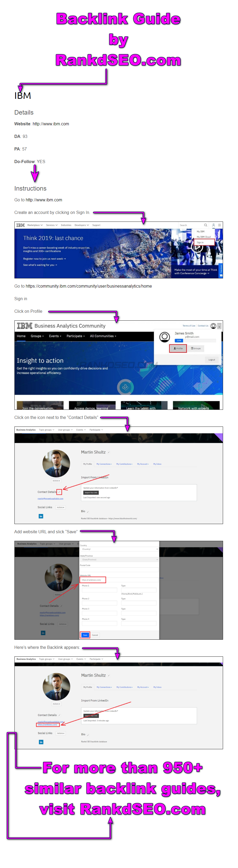The image size is (238, 868).
Task: Open the 'Access demos, learning' thumbnail card
Action: pos(92,405)
